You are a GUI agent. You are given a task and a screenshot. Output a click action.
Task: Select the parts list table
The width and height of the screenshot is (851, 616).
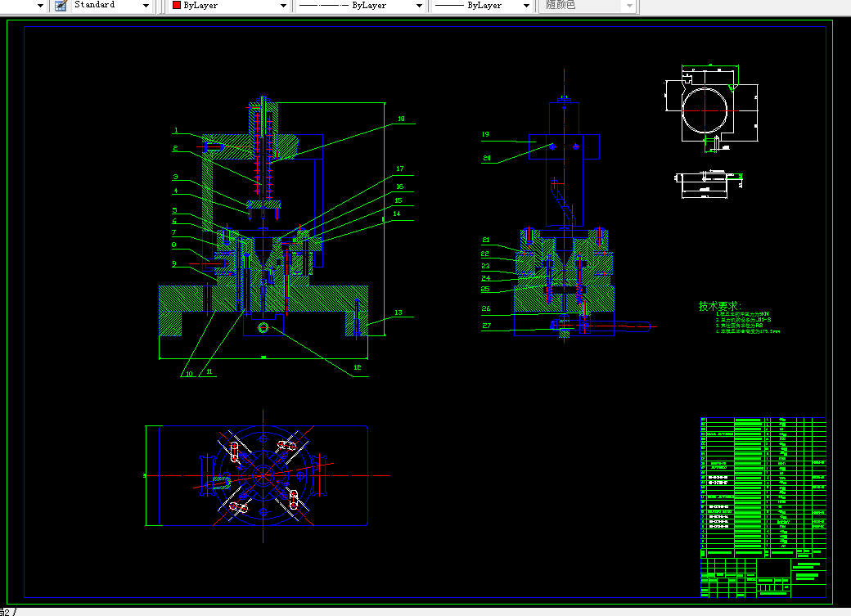click(x=763, y=486)
